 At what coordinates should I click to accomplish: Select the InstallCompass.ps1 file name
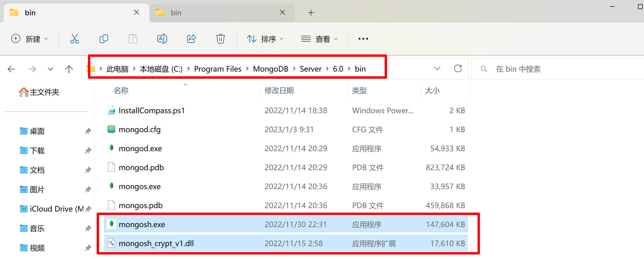(152, 110)
